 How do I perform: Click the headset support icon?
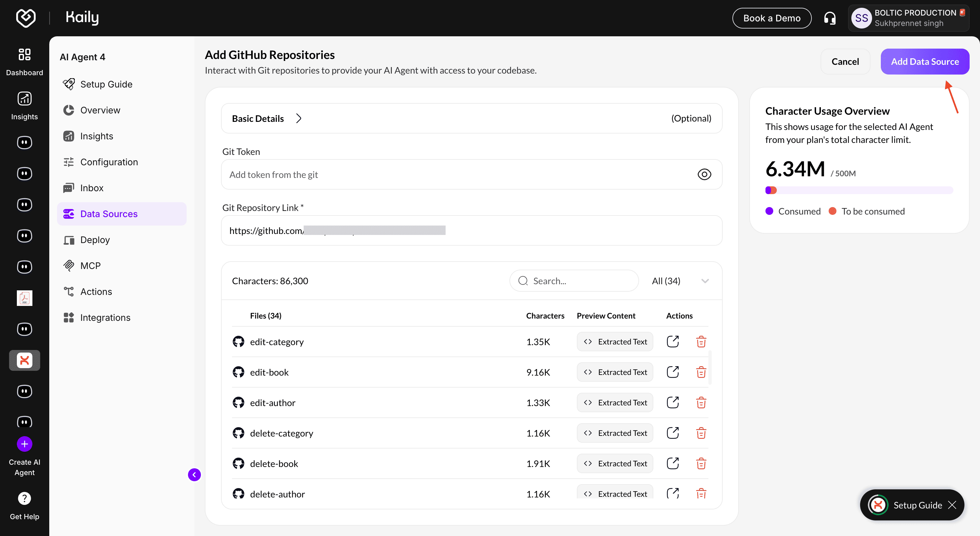coord(830,18)
